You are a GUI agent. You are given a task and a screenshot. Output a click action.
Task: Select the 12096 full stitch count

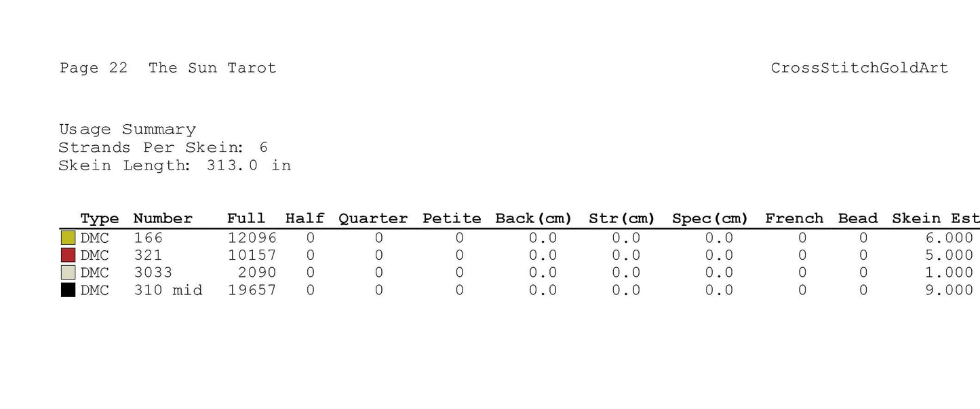(x=252, y=238)
